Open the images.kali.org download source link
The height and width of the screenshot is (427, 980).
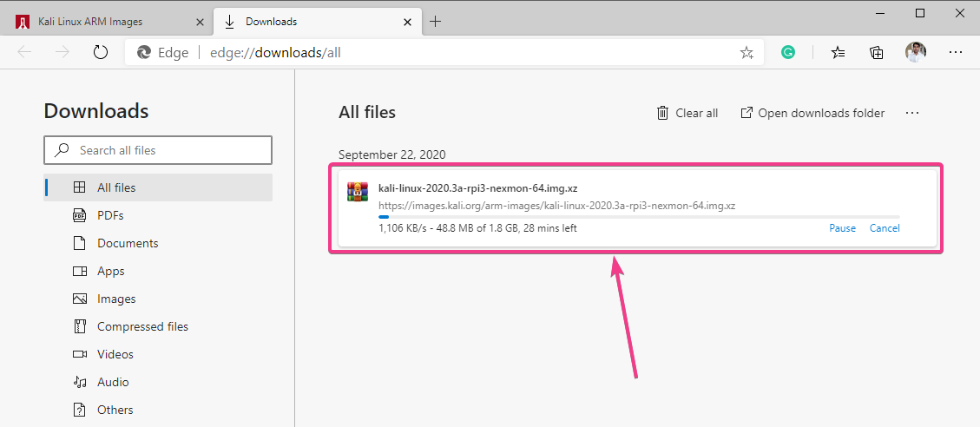click(557, 205)
